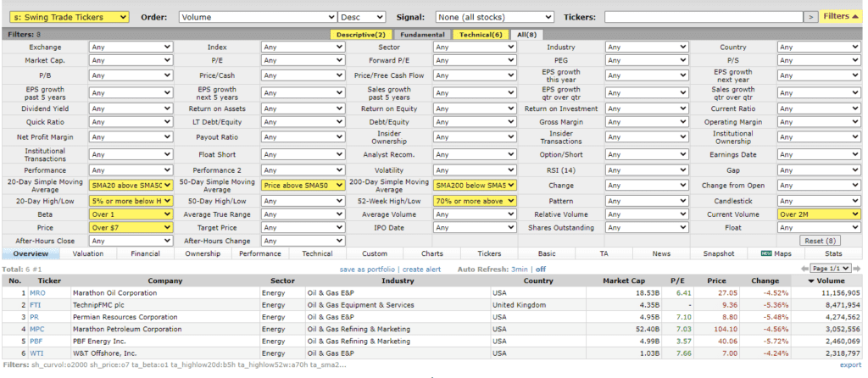Image resolution: width=868 pixels, height=378 pixels.
Task: Switch to the Fundamental filter tab
Action: pos(422,34)
